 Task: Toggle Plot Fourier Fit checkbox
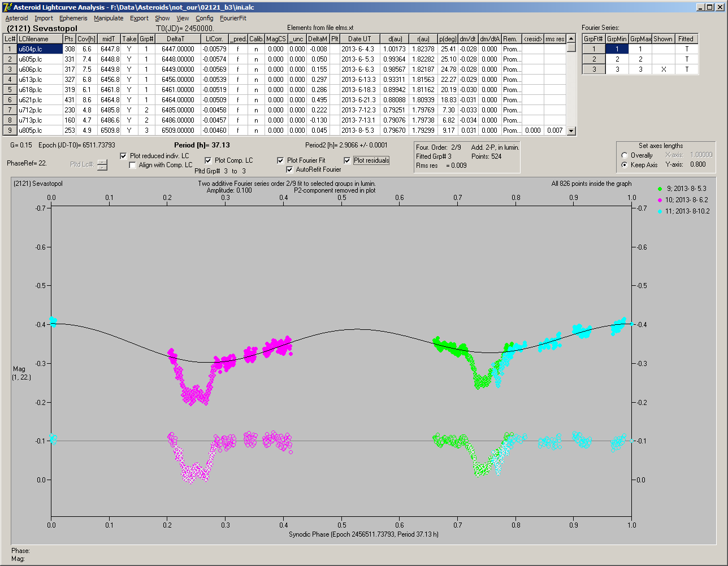(280, 160)
